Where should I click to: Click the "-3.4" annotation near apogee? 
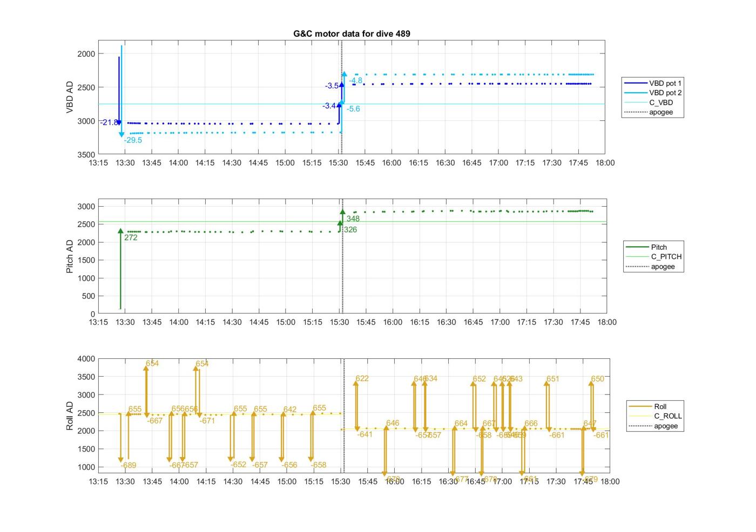pos(329,106)
